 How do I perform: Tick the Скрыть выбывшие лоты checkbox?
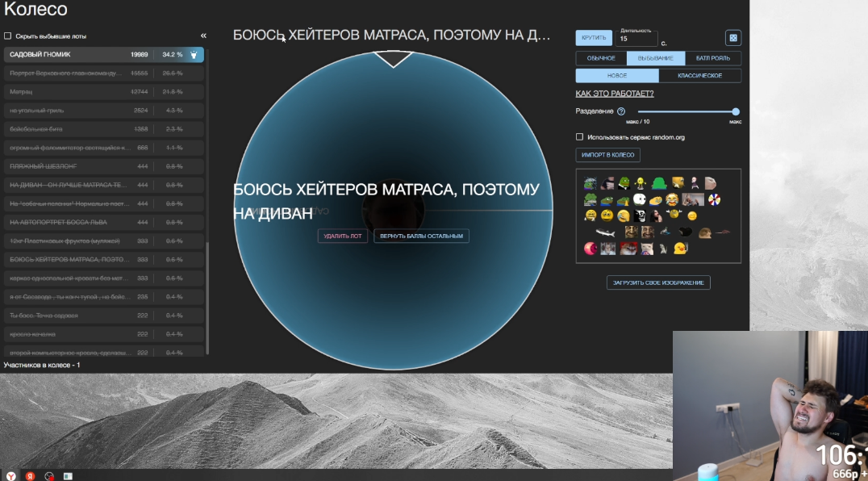pos(8,36)
